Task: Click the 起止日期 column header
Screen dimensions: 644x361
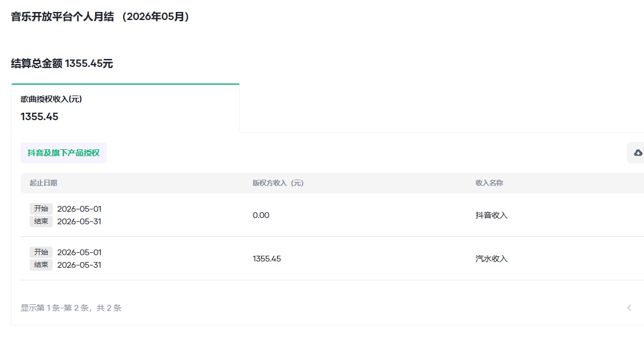Action: click(x=43, y=183)
